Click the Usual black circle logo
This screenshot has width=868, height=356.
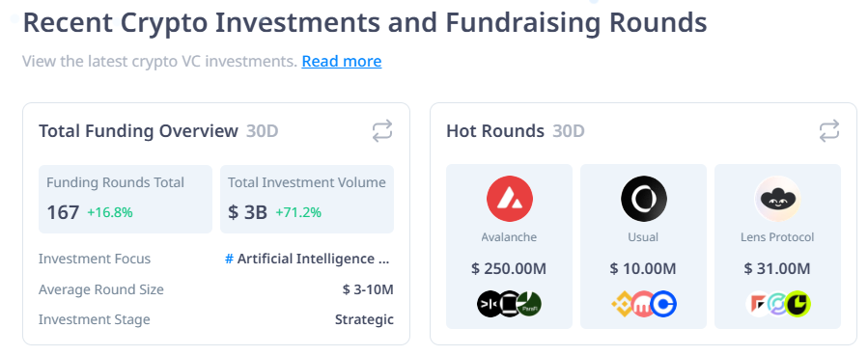pyautogui.click(x=643, y=199)
